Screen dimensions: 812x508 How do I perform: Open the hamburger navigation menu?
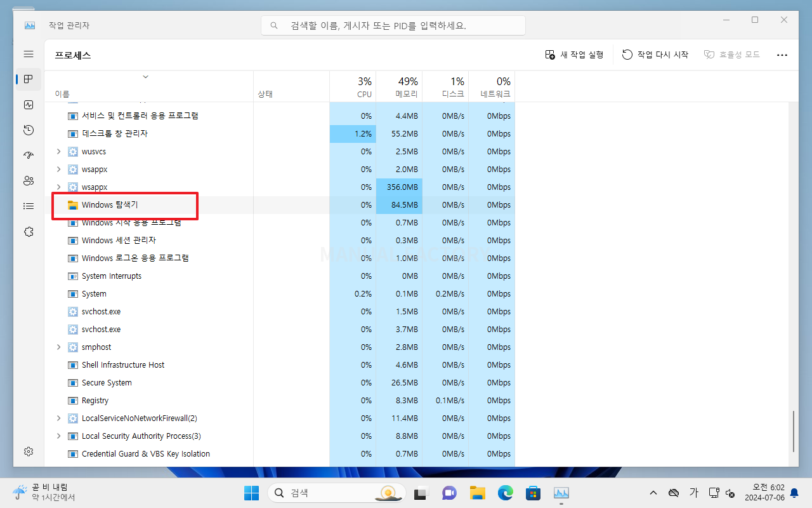(29, 54)
